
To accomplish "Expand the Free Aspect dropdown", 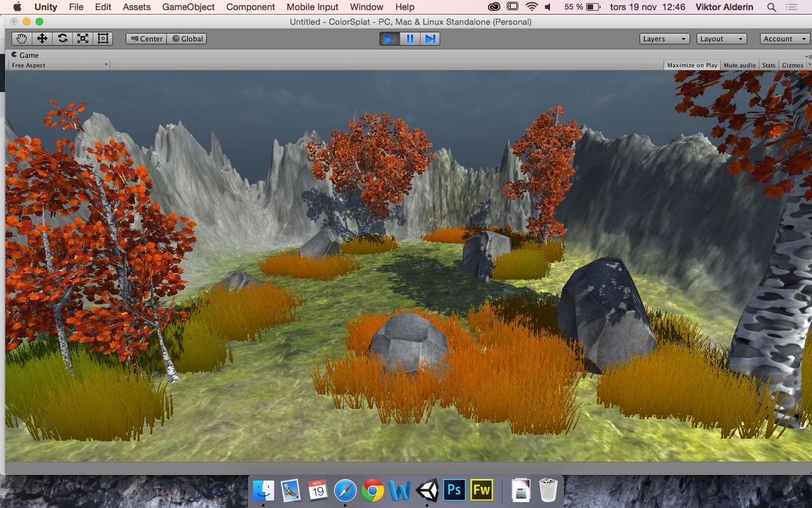I will pos(60,65).
